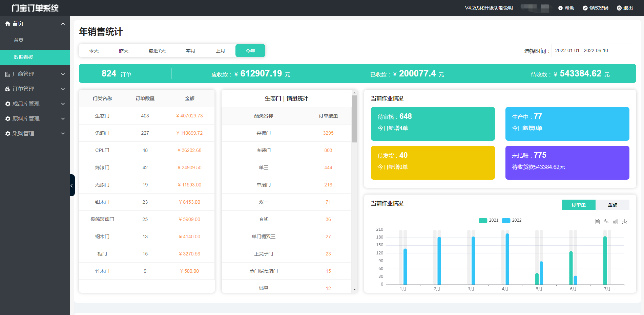
Task: Click the 订单管理 sidebar icon
Action: click(x=8, y=89)
